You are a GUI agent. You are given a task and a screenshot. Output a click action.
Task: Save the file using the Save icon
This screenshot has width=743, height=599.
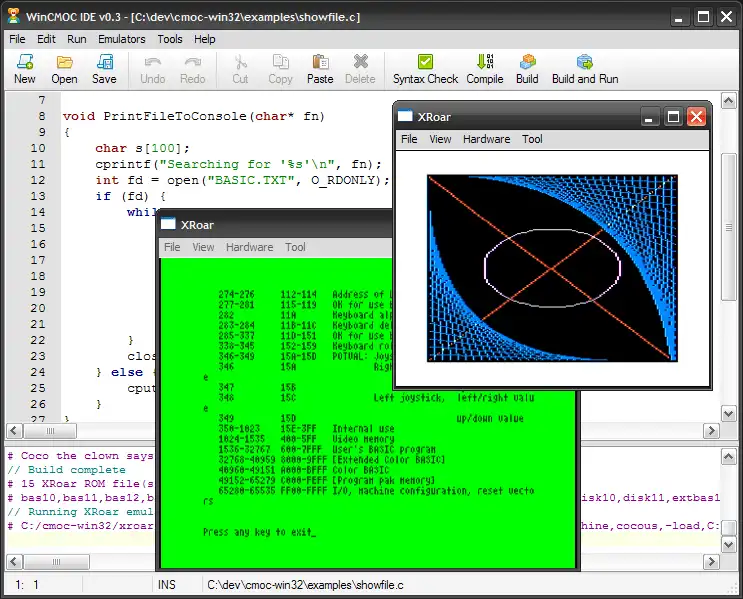tap(104, 68)
